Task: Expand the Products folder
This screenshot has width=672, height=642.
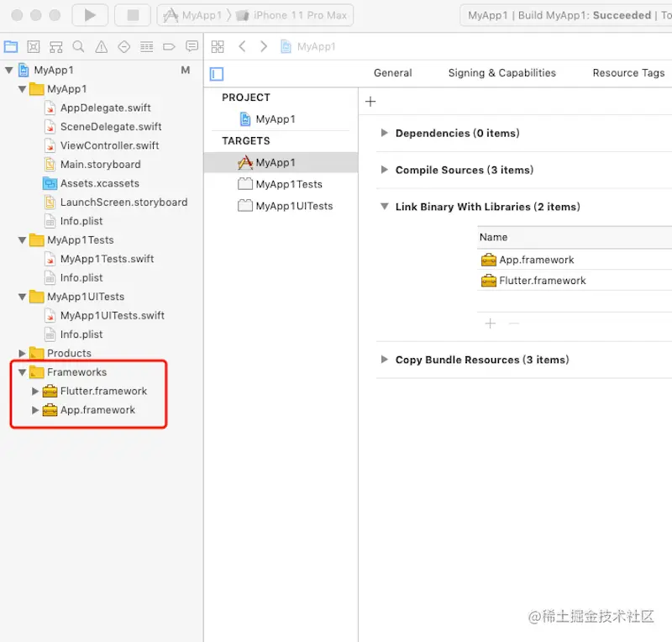Action: [x=23, y=354]
